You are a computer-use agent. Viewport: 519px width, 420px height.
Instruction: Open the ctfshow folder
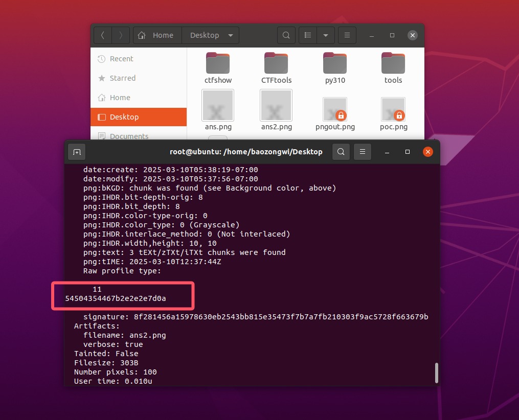pyautogui.click(x=218, y=63)
